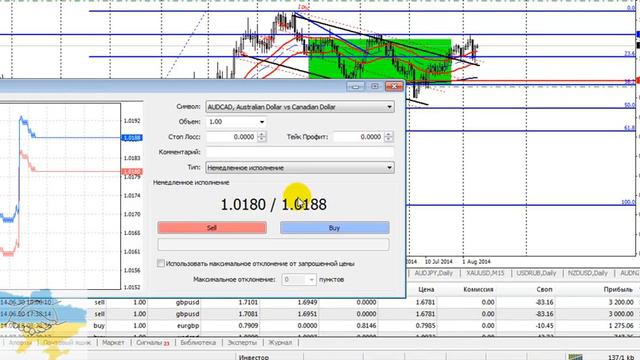640x360 pixels.
Task: Open the Библиотека terminal tab
Action: [198, 343]
